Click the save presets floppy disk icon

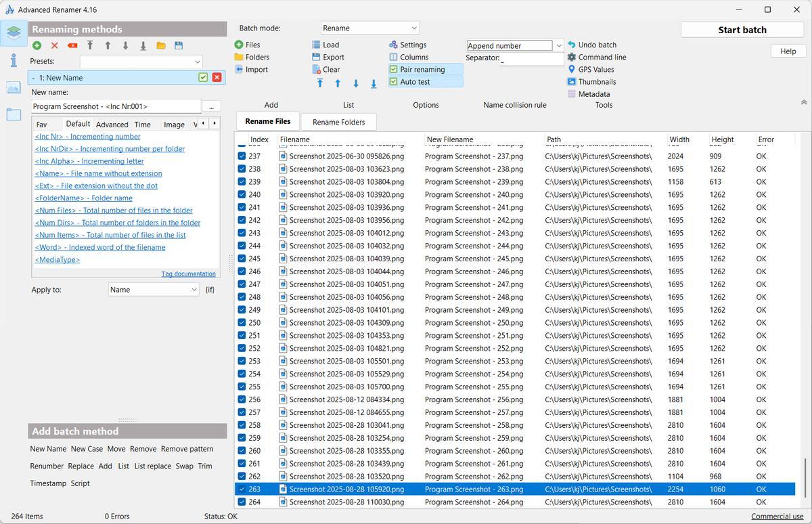[x=179, y=45]
